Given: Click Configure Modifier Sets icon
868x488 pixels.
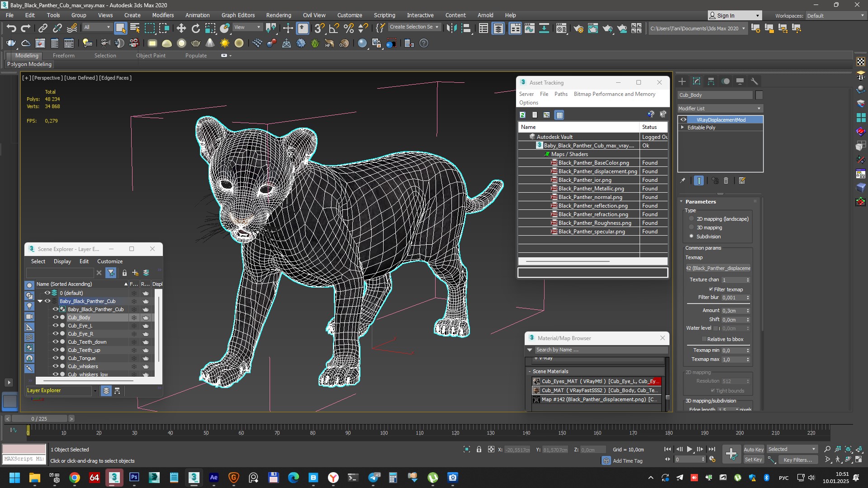Looking at the screenshot, I should pyautogui.click(x=742, y=180).
